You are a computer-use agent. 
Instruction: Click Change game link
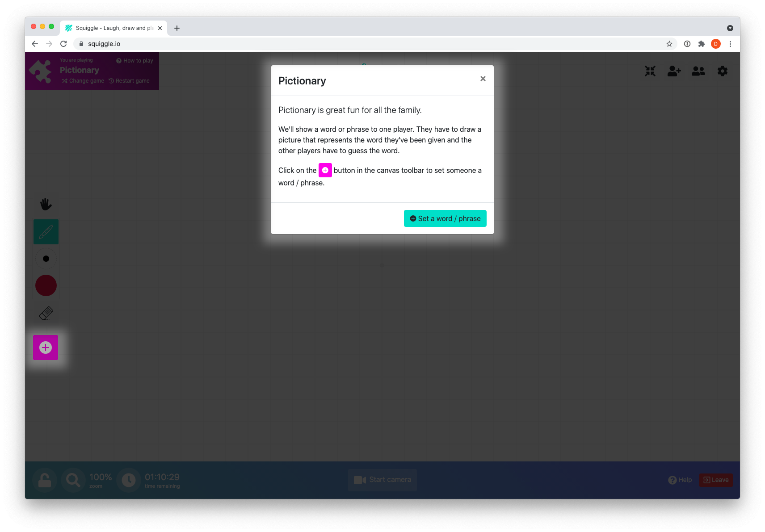coord(83,81)
